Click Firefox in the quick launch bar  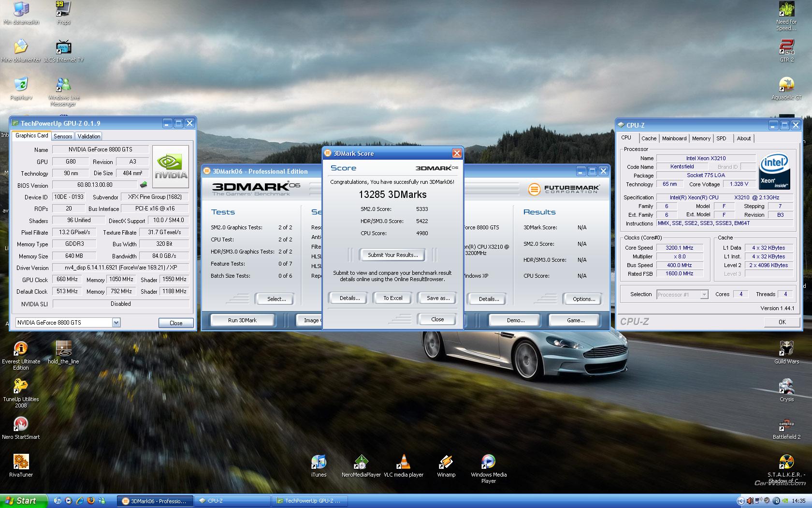[91, 501]
